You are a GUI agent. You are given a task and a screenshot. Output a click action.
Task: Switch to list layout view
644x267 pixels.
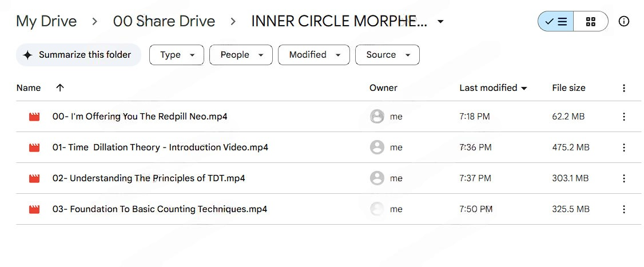556,22
